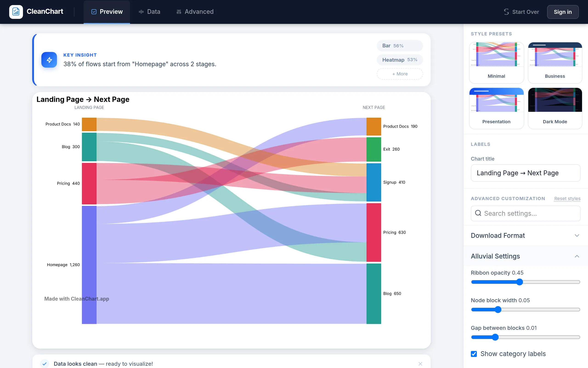This screenshot has width=588, height=368.
Task: Click the "NEXT PAGE" column label
Action: tap(374, 108)
